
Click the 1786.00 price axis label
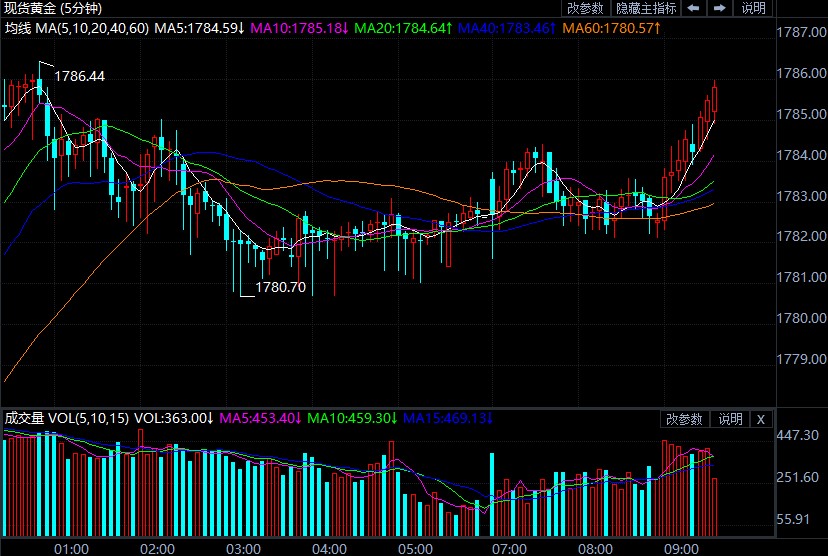tap(801, 73)
